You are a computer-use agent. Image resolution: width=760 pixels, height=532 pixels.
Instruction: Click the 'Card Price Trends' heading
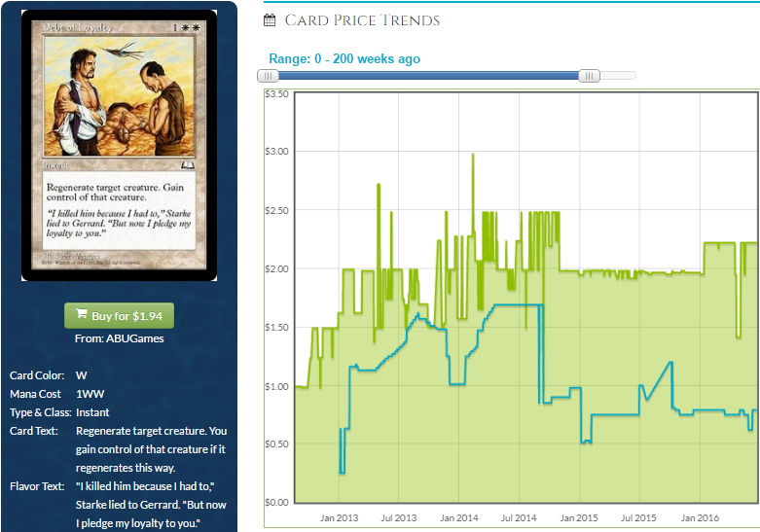pos(362,20)
